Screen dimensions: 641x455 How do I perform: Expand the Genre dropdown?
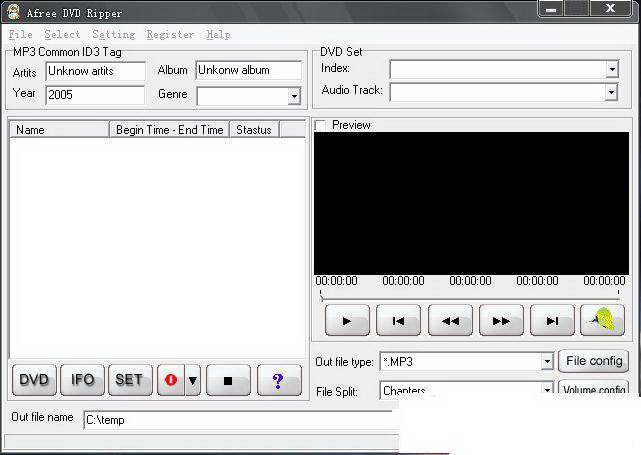click(x=294, y=96)
